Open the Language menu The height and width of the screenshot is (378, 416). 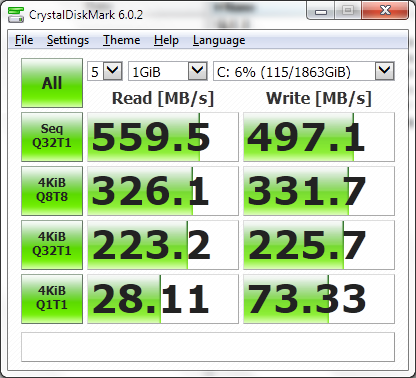tap(219, 40)
